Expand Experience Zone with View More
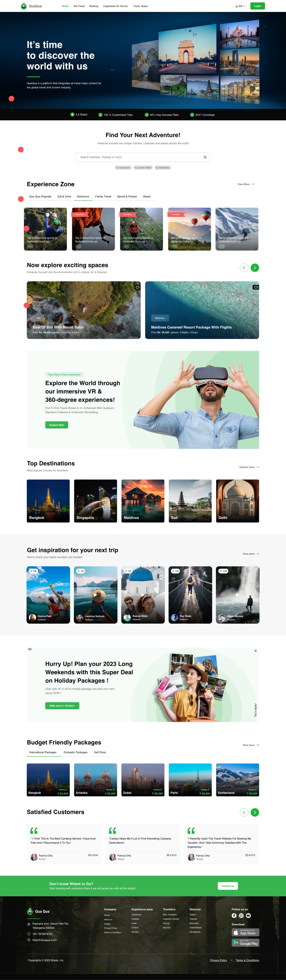 click(246, 184)
